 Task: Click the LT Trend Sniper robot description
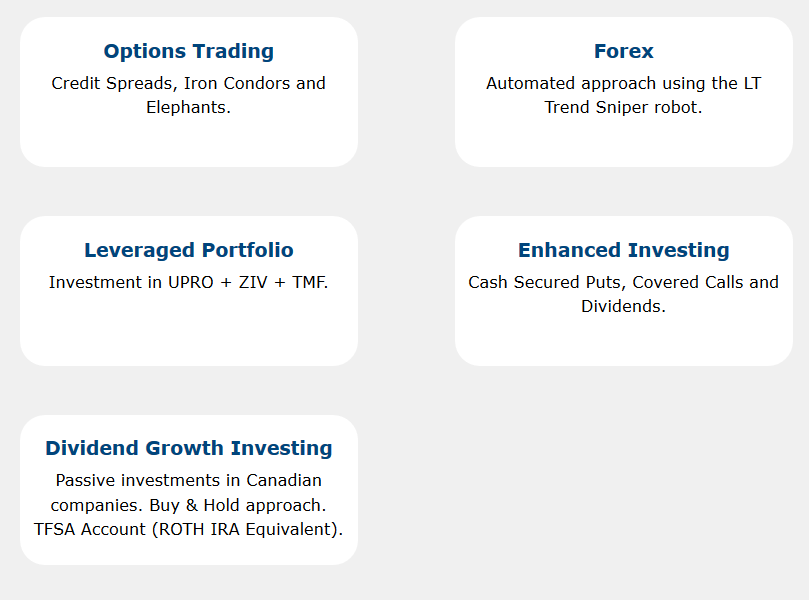(624, 95)
